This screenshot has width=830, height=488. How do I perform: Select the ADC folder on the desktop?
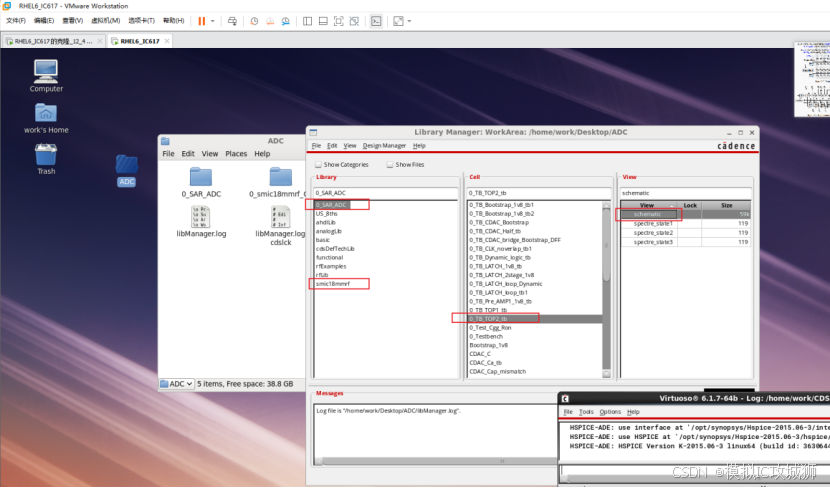(x=127, y=170)
